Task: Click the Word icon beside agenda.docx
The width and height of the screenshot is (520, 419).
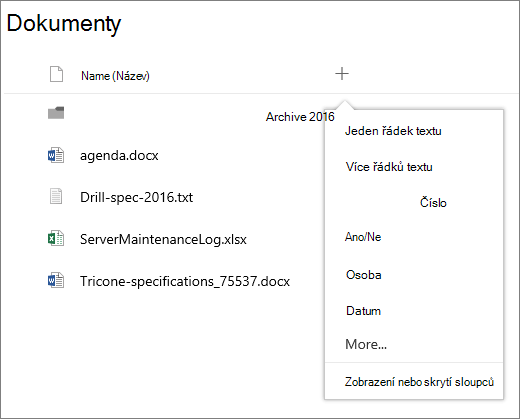Action: (56, 155)
